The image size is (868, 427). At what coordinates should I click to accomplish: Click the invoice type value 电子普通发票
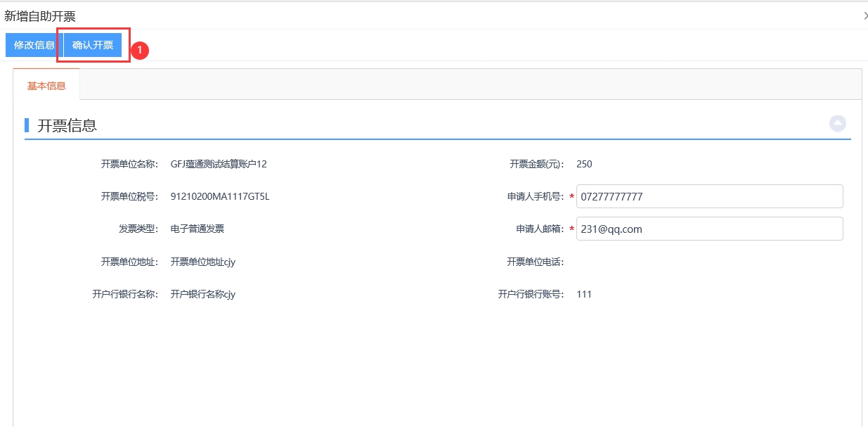click(197, 229)
